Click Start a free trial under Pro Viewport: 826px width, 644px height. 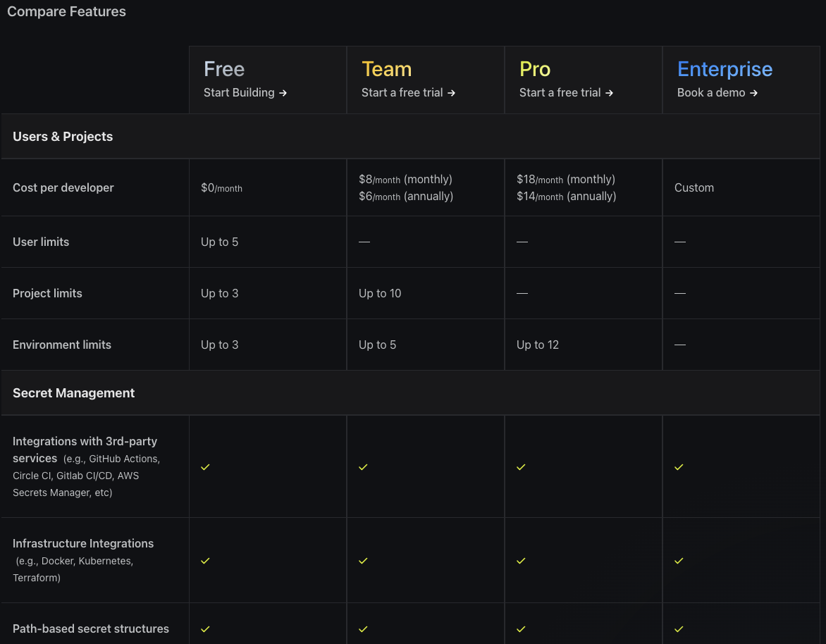(x=567, y=93)
